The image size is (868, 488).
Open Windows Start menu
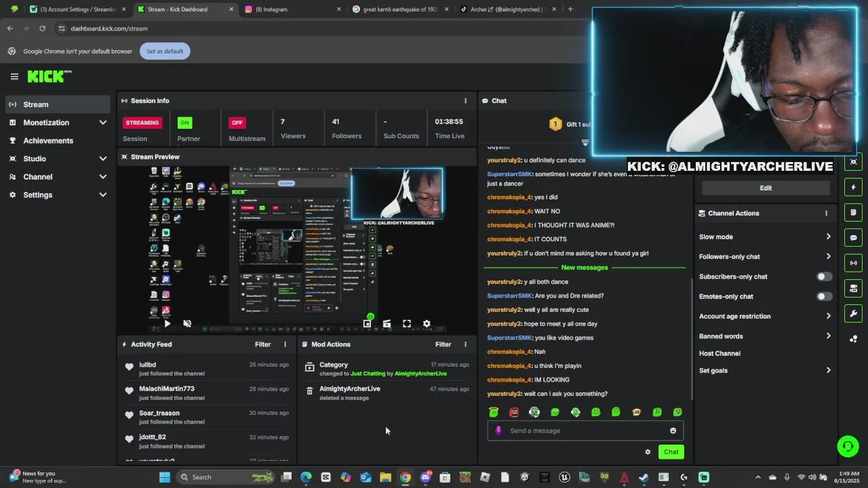pyautogui.click(x=165, y=477)
